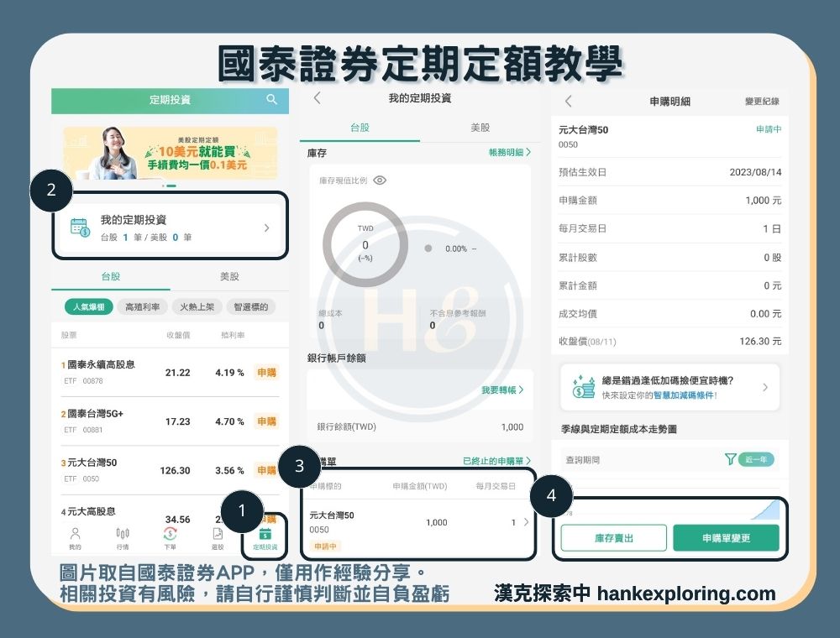840x638 pixels.
Task: Expand the 元大台灣50 subscription row chevron
Action: [526, 522]
